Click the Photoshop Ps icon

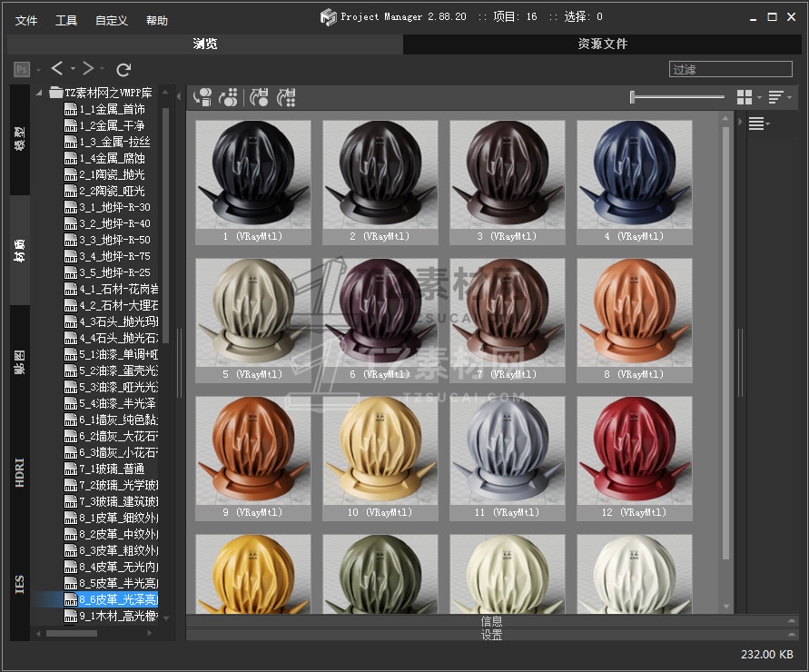22,69
